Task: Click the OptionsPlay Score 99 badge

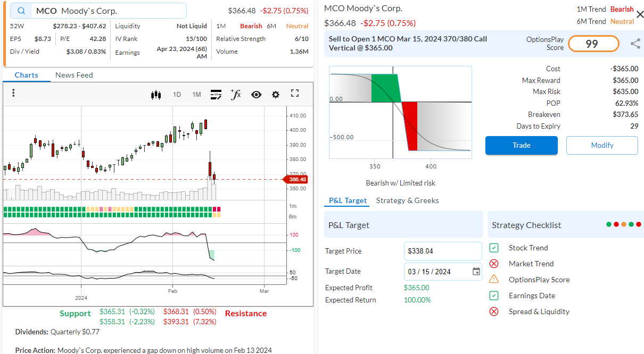Action: point(593,44)
